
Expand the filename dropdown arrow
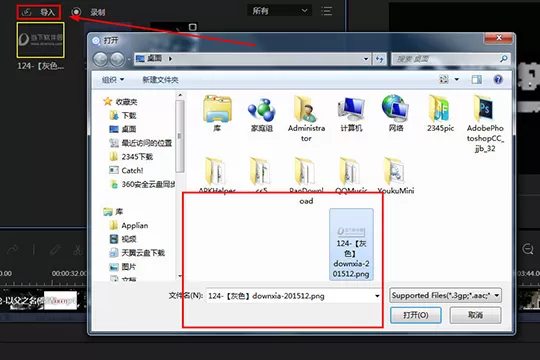(x=377, y=296)
